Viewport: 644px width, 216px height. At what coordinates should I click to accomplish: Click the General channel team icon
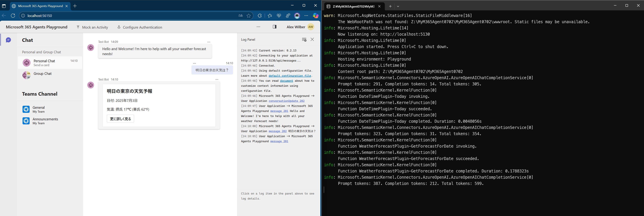pos(26,109)
